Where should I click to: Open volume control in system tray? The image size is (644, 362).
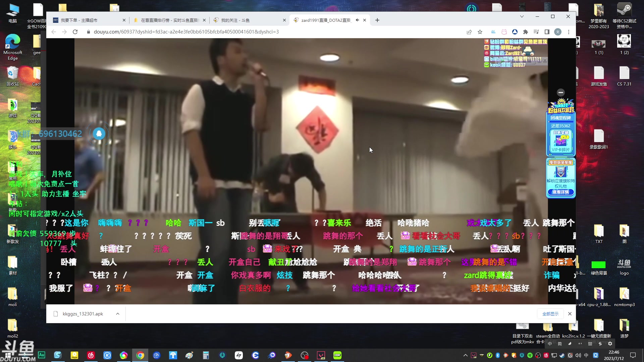578,355
